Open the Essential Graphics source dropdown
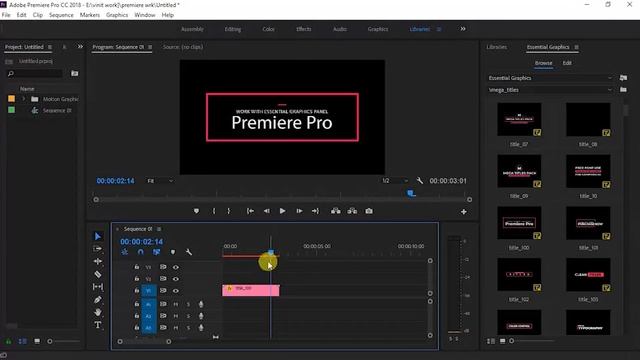This screenshot has height=360, width=640. [x=551, y=78]
